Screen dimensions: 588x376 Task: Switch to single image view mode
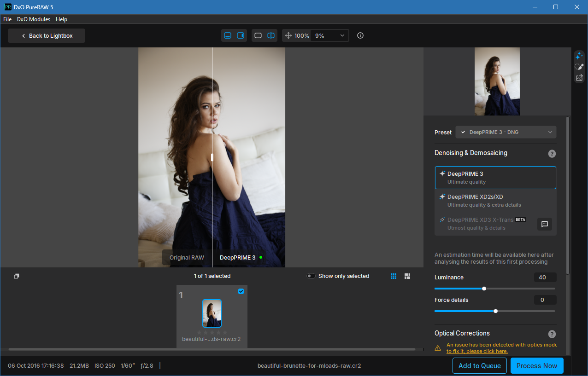click(258, 35)
